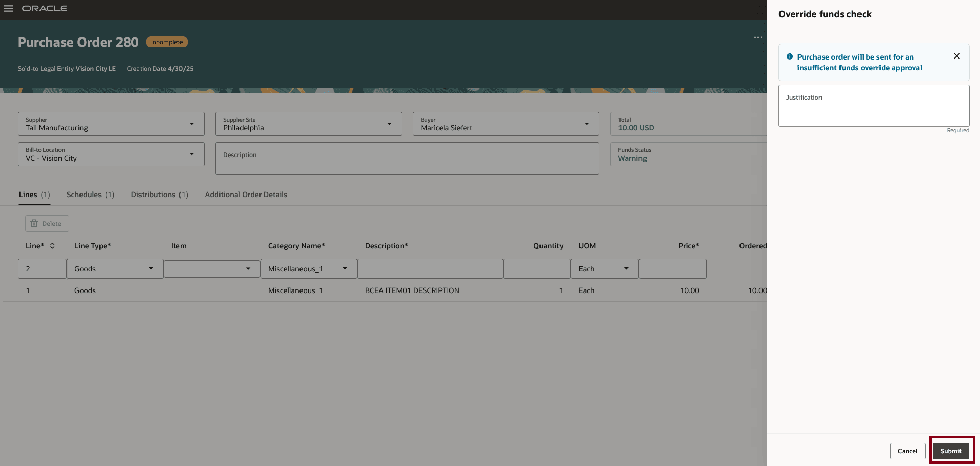Switch to the Schedules tab
The image size is (980, 466).
tap(85, 195)
